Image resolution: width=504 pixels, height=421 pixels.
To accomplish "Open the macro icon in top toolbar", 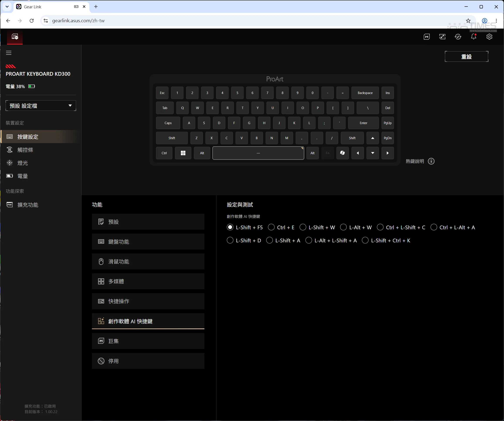I will [426, 37].
